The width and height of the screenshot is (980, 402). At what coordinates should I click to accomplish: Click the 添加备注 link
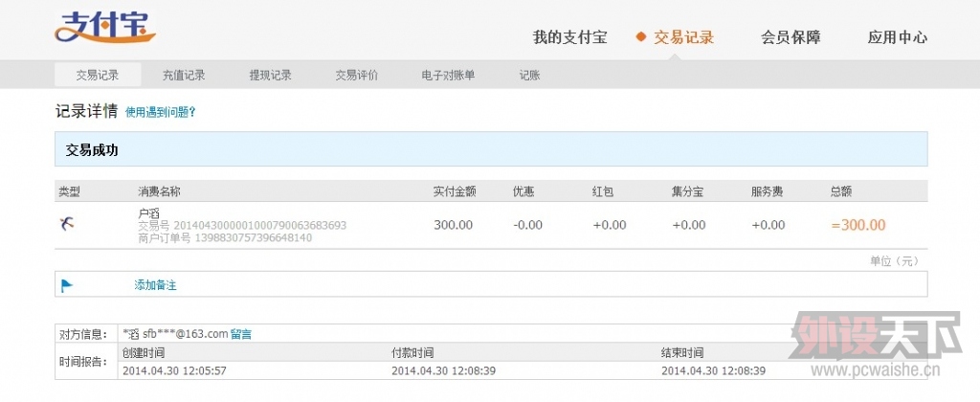(155, 285)
